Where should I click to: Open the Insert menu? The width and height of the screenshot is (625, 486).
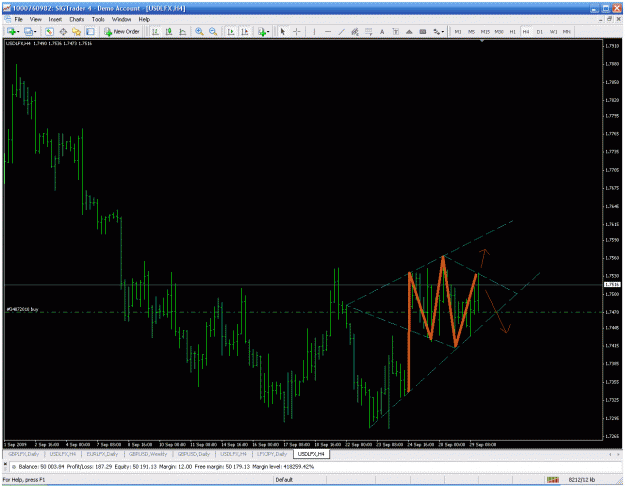pos(55,19)
